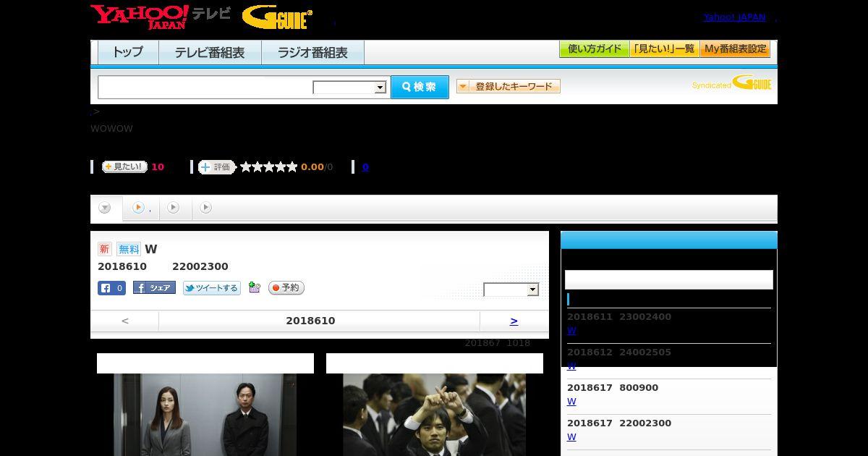
Task: Open the dropdown in the program panel
Action: tap(511, 290)
